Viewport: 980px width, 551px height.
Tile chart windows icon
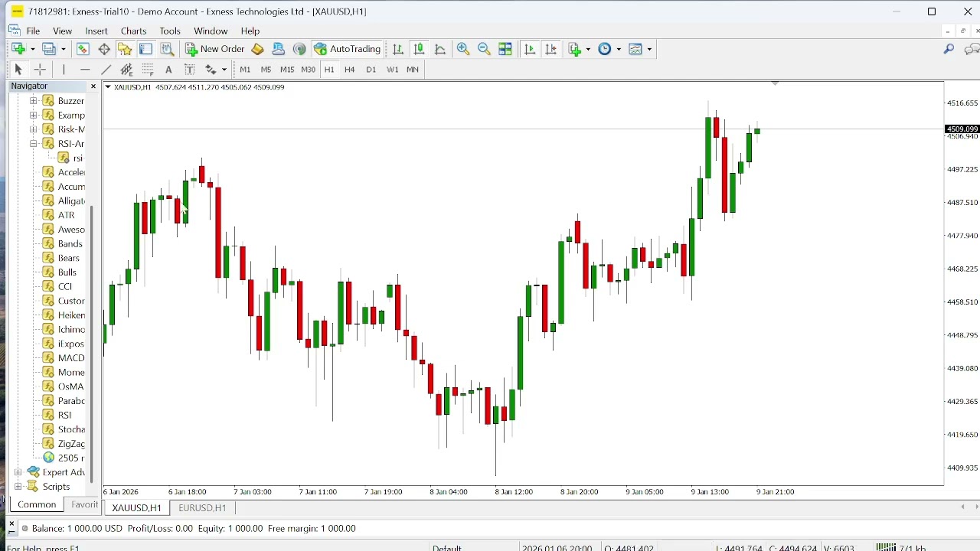(x=505, y=49)
